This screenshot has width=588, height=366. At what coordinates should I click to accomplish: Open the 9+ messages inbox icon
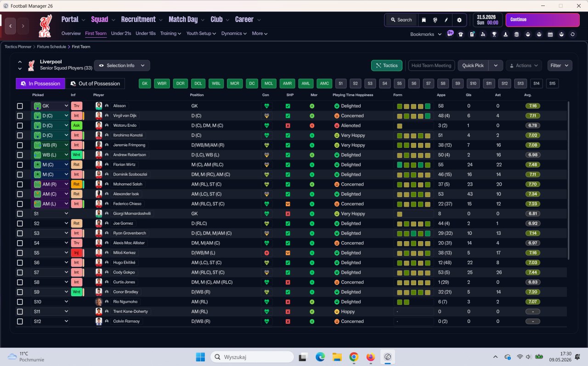pos(450,34)
